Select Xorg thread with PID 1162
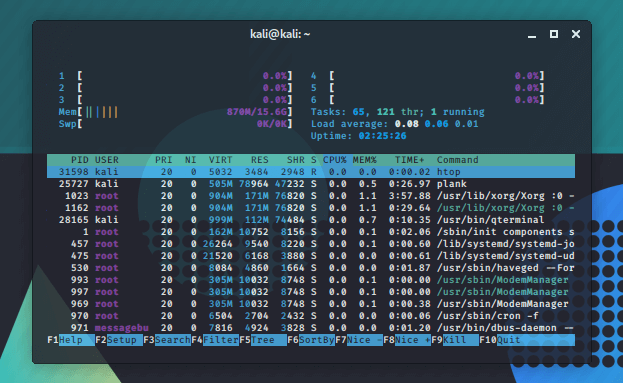Screen dimensions: 623x383 311,208
